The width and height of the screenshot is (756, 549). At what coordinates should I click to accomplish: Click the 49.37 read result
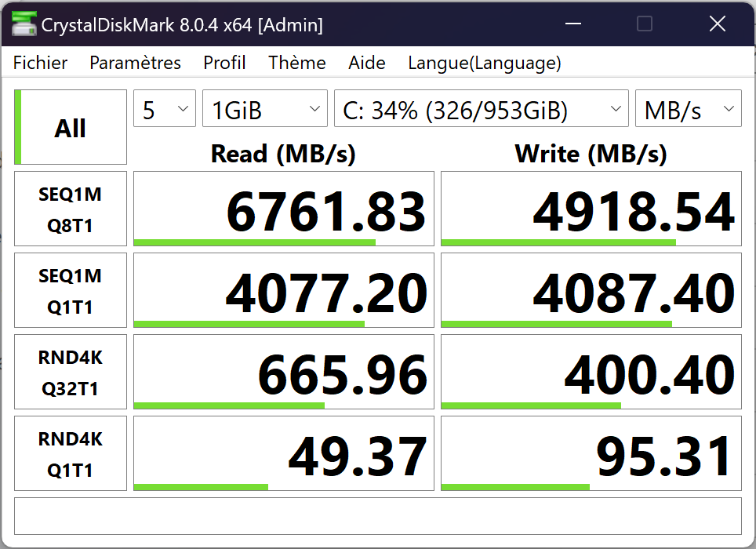[284, 453]
